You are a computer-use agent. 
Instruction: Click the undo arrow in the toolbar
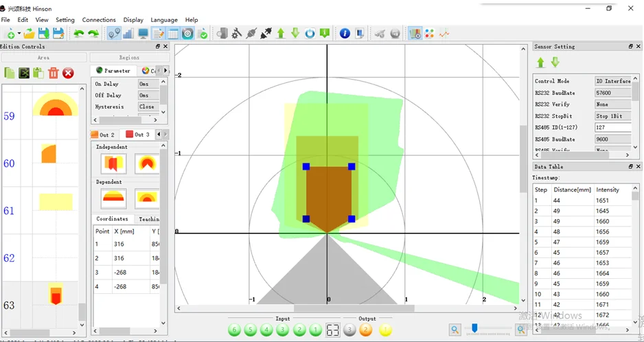78,33
